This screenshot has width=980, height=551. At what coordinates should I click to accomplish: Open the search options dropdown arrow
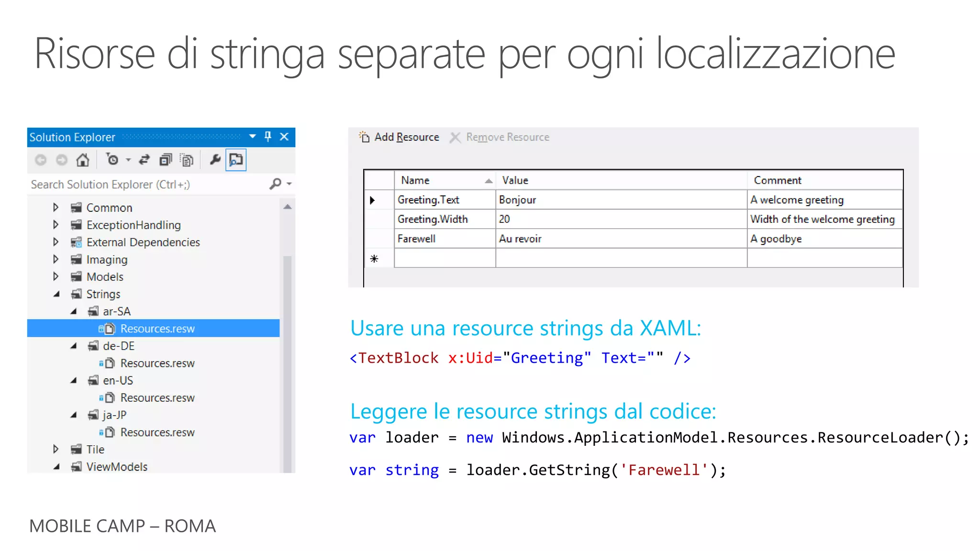click(289, 184)
